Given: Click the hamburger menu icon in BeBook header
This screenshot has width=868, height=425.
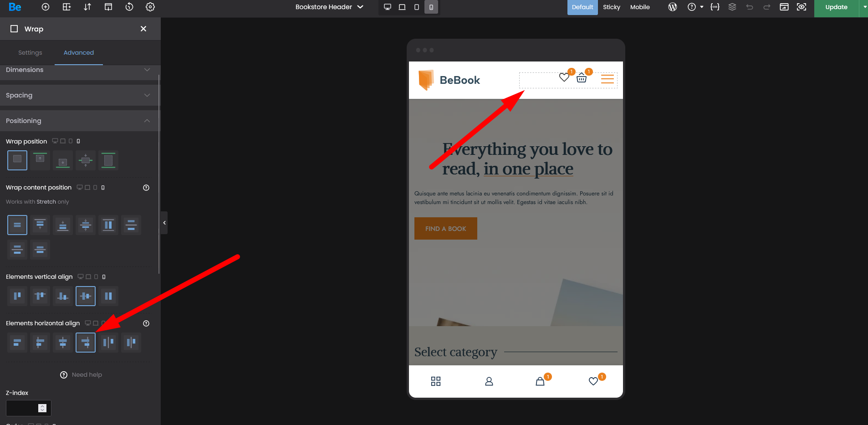Looking at the screenshot, I should (x=607, y=79).
